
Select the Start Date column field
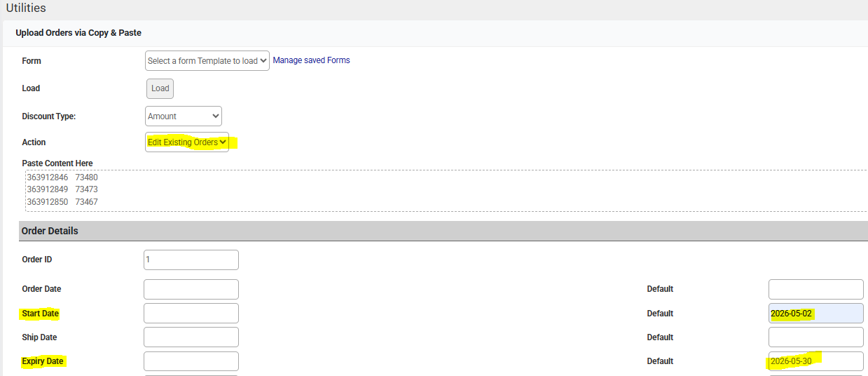[x=191, y=314]
